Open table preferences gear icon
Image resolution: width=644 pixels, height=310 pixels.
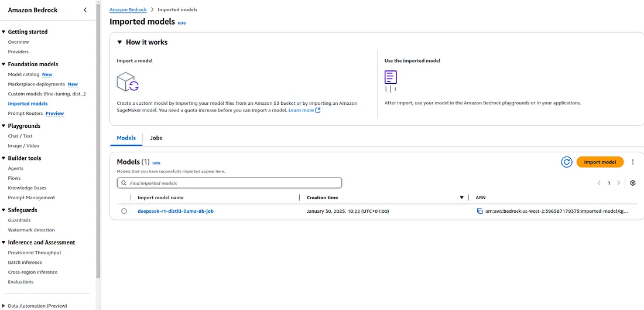633,183
